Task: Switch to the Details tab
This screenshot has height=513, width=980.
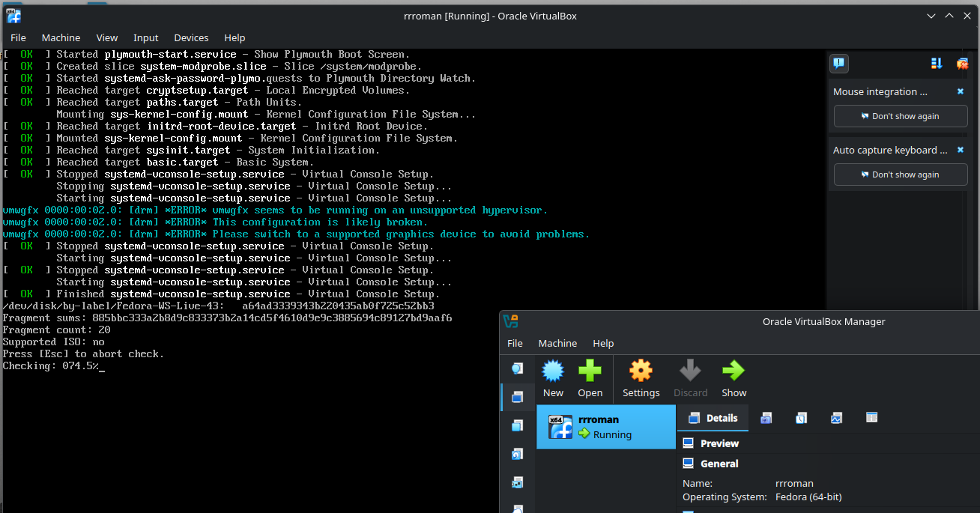Action: click(x=713, y=418)
